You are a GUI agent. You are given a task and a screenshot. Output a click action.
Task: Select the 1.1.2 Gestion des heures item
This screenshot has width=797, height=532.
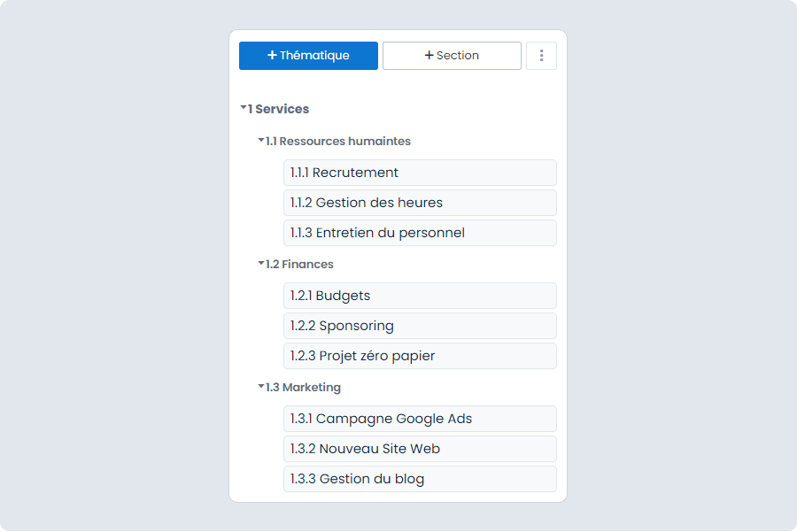pos(420,203)
